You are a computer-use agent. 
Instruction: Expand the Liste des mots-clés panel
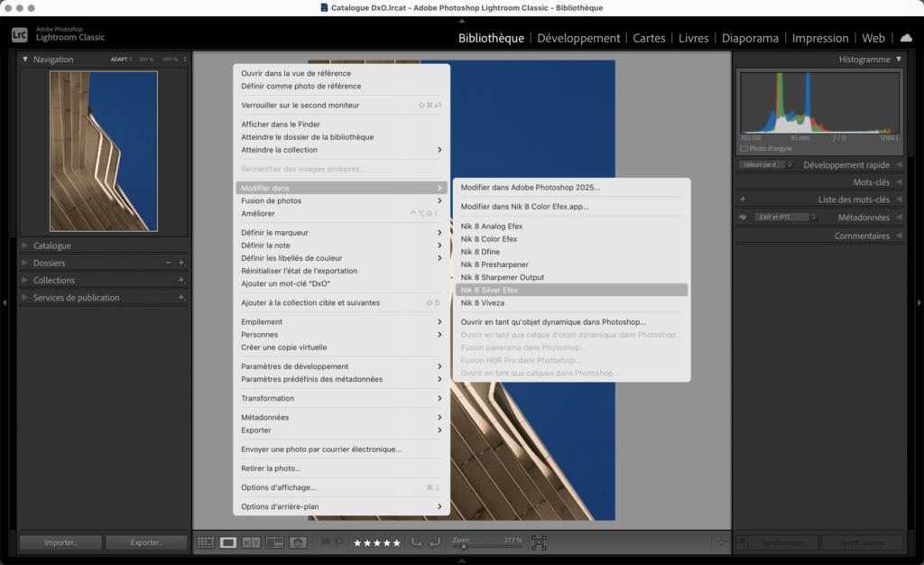pos(899,199)
